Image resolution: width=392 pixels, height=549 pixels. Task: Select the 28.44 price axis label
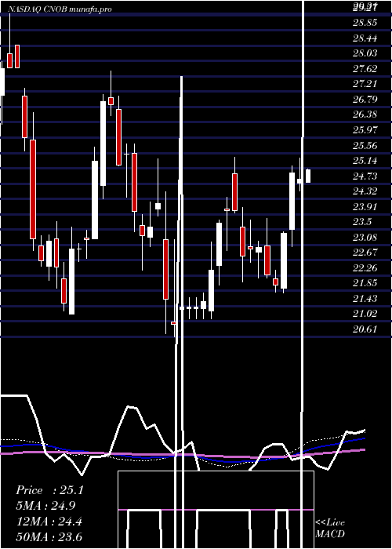tap(365, 38)
